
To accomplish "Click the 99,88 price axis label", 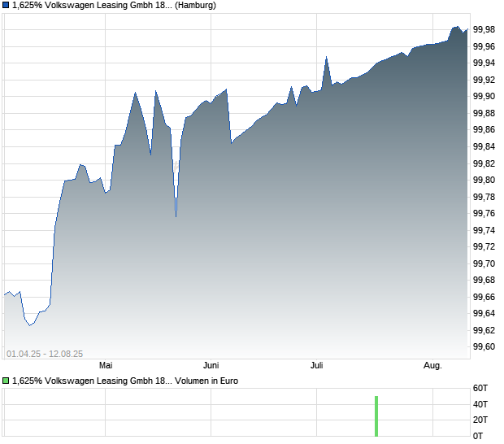I will coord(484,113).
